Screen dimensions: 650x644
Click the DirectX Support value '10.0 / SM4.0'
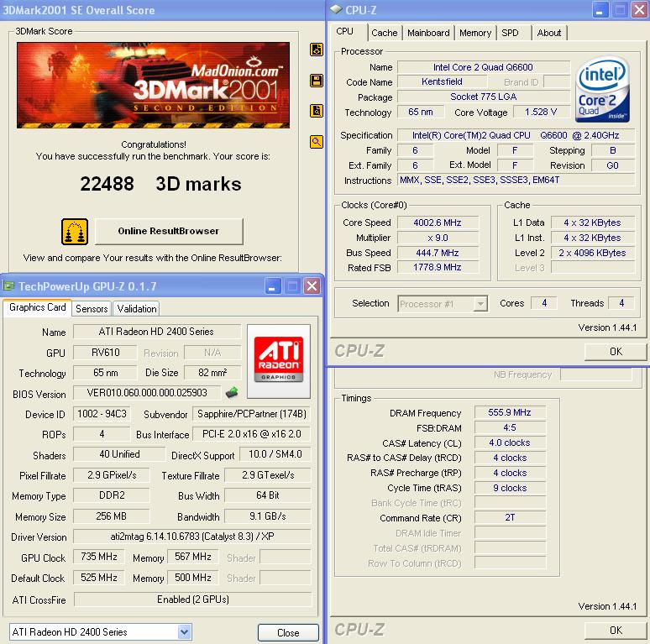[x=275, y=454]
